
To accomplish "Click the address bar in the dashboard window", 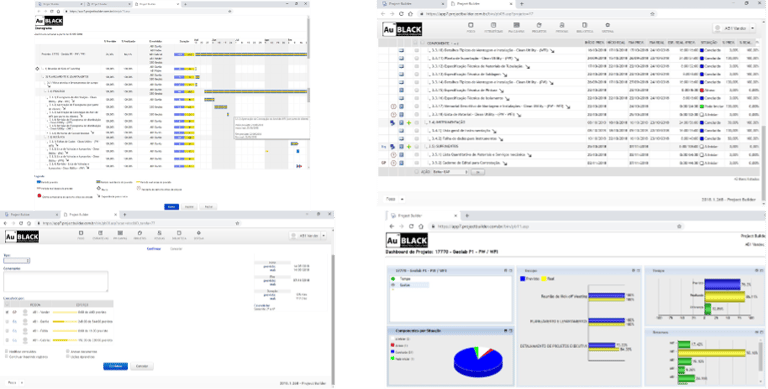I will pyautogui.click(x=556, y=227).
